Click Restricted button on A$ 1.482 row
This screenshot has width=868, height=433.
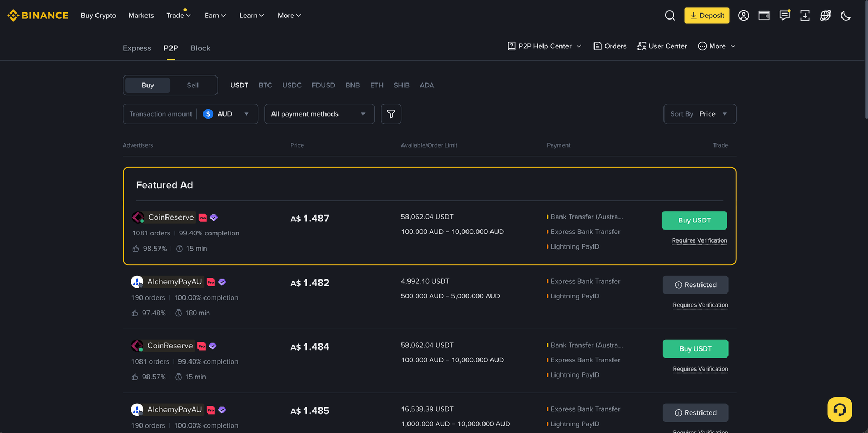pyautogui.click(x=695, y=285)
